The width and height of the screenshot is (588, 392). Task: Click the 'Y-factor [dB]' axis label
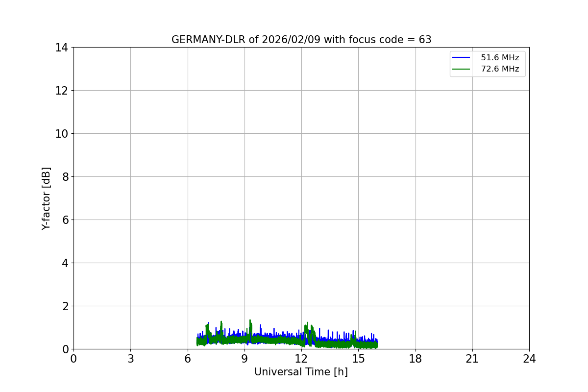[46, 198]
